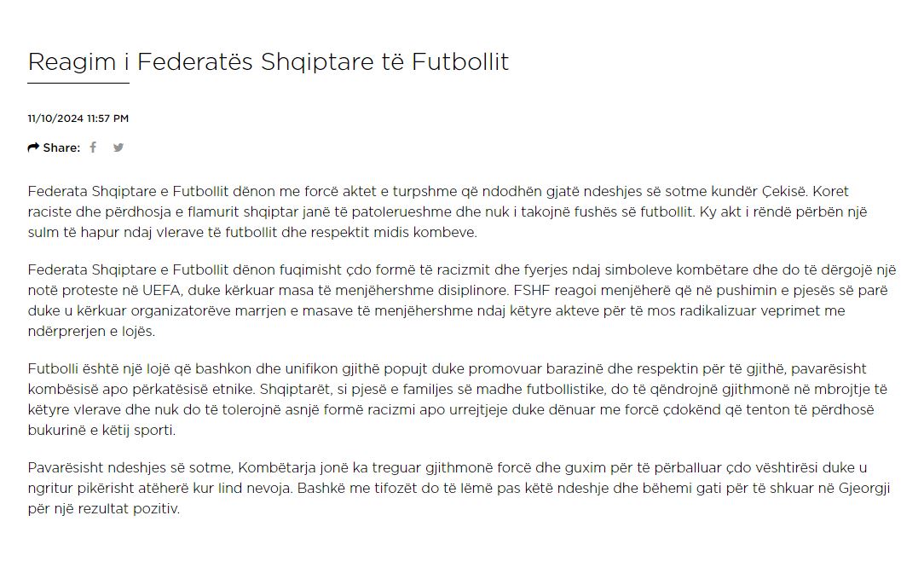The width and height of the screenshot is (924, 585).
Task: Click the "Share:" label
Action: pos(61,148)
